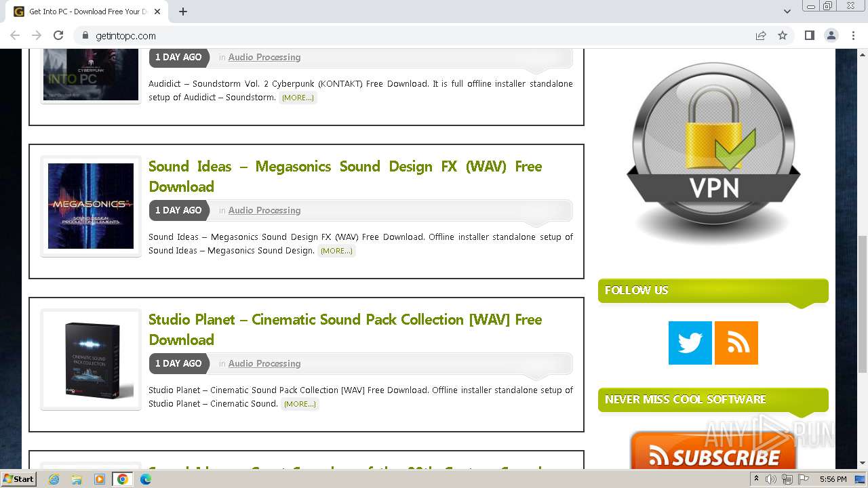The width and height of the screenshot is (868, 488).
Task: Go back to the previous page
Action: tap(15, 36)
